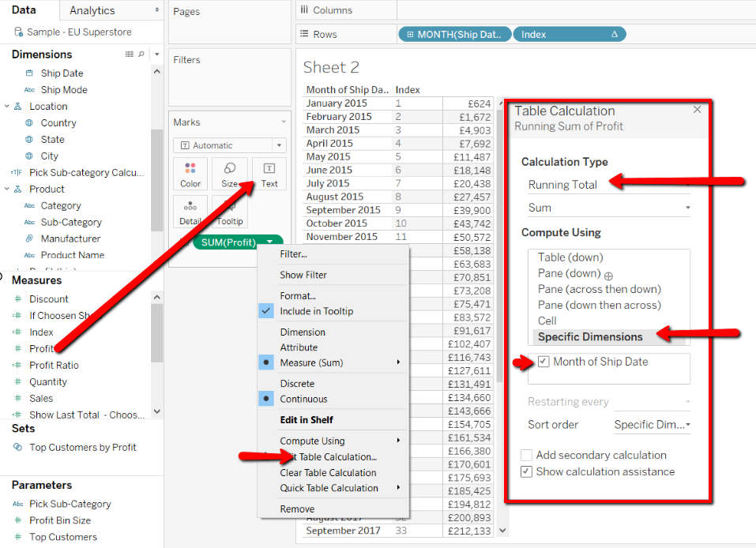The image size is (756, 548).
Task: Click the Columns shelf icon
Action: click(x=304, y=10)
